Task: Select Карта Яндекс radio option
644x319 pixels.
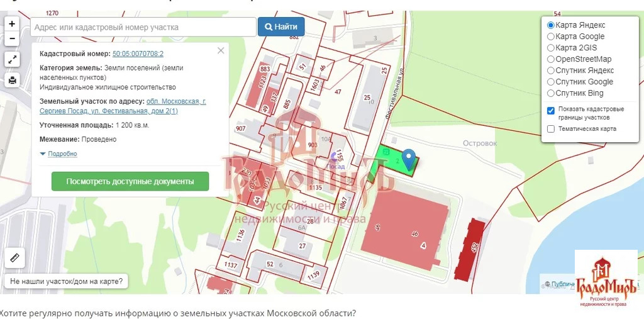Action: click(x=551, y=25)
